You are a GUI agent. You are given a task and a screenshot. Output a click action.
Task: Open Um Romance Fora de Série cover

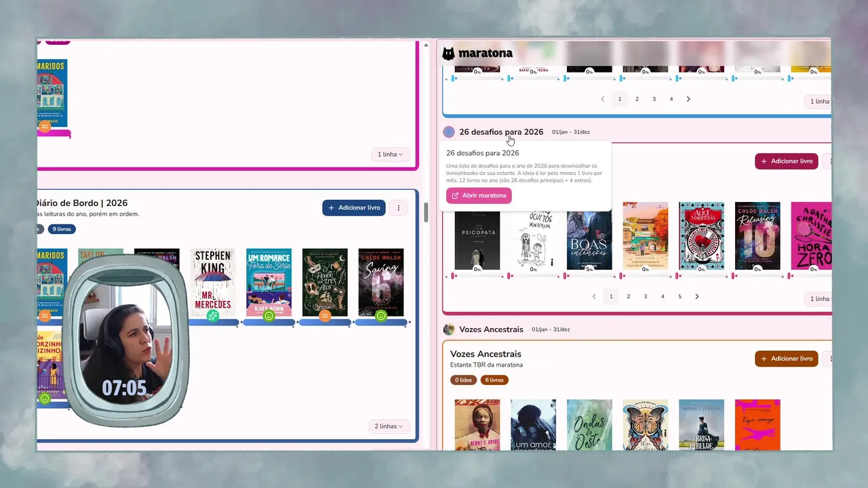(x=269, y=281)
